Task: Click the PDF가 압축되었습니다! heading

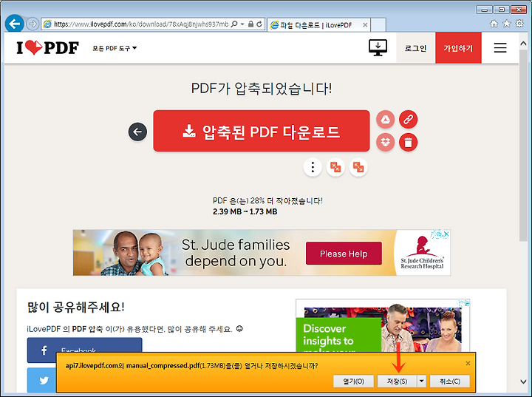Action: click(262, 88)
